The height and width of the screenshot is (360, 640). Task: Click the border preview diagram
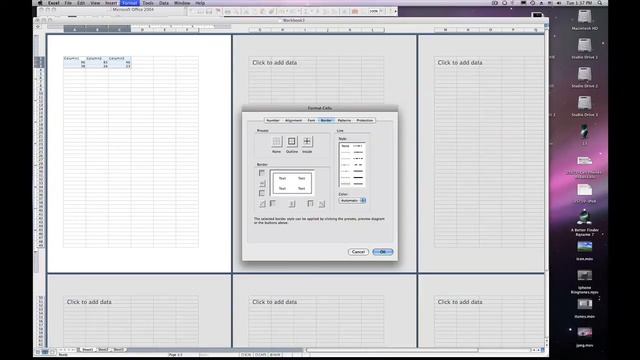pos(291,183)
